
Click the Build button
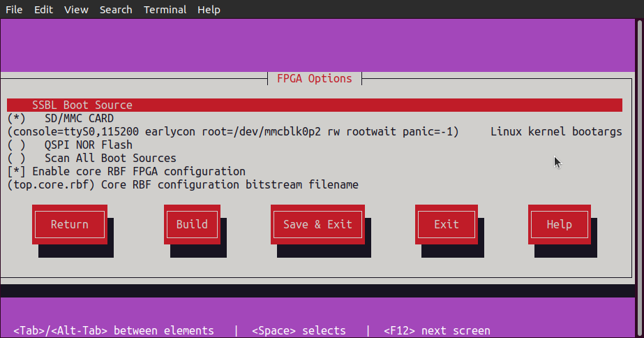tap(192, 224)
